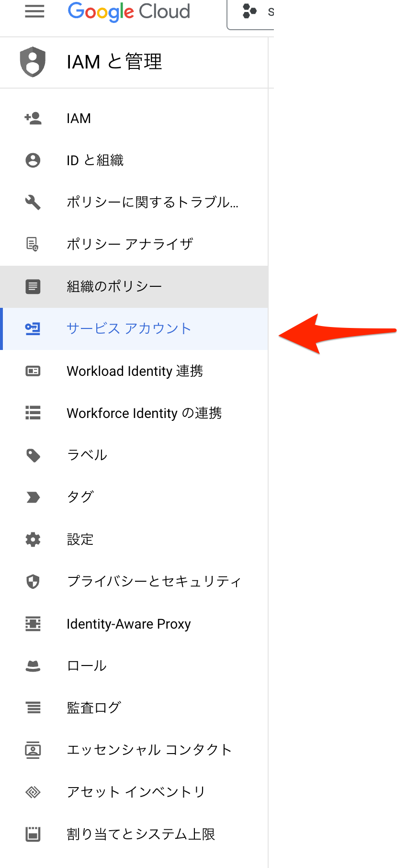Click the 設定 gear icon

click(x=33, y=540)
